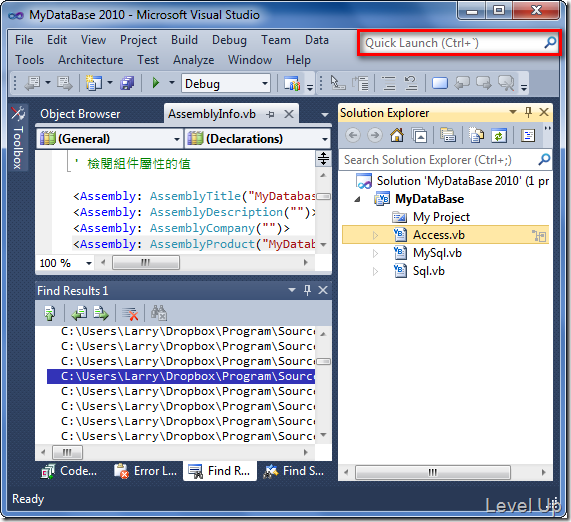The height and width of the screenshot is (522, 571).
Task: Close the Solution Explorer panel
Action: tap(544, 112)
